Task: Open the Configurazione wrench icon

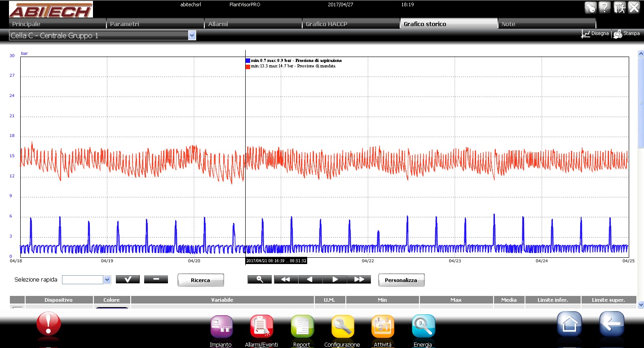Action: point(342,327)
